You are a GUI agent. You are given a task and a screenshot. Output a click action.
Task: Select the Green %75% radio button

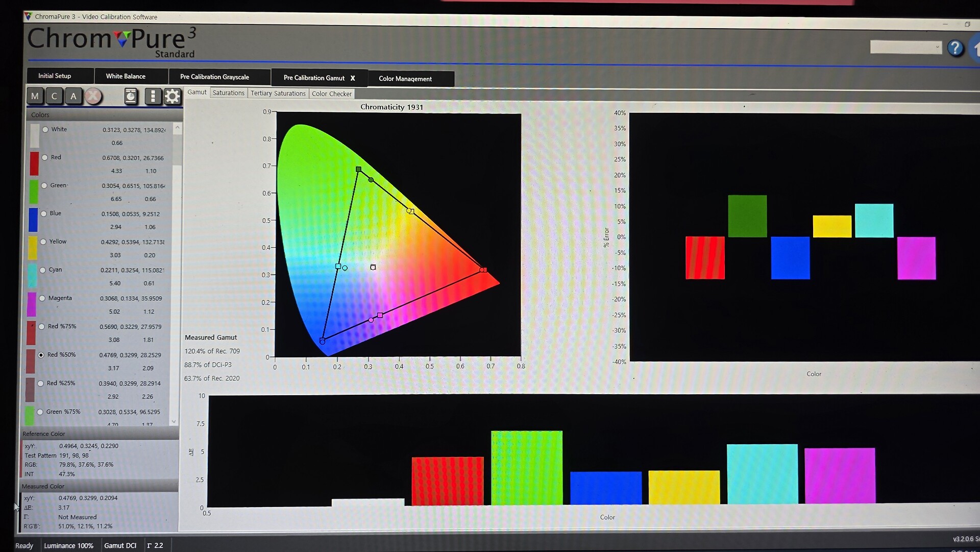40,412
